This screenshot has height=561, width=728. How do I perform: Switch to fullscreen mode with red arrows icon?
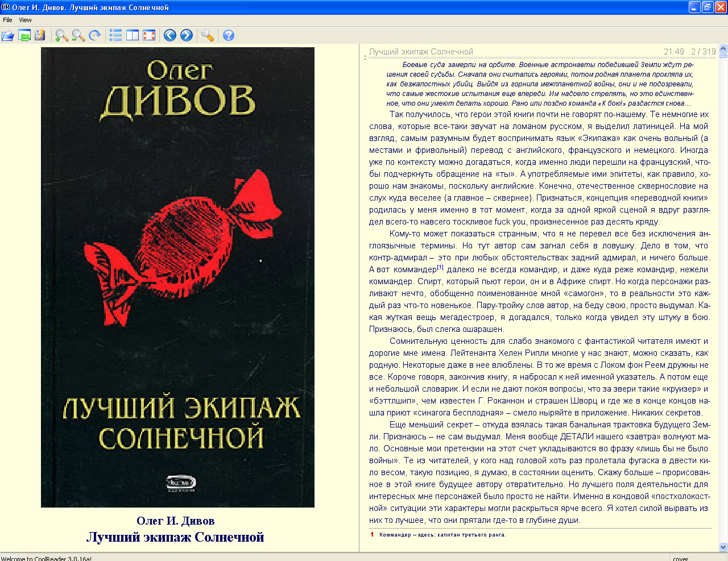pos(149,35)
